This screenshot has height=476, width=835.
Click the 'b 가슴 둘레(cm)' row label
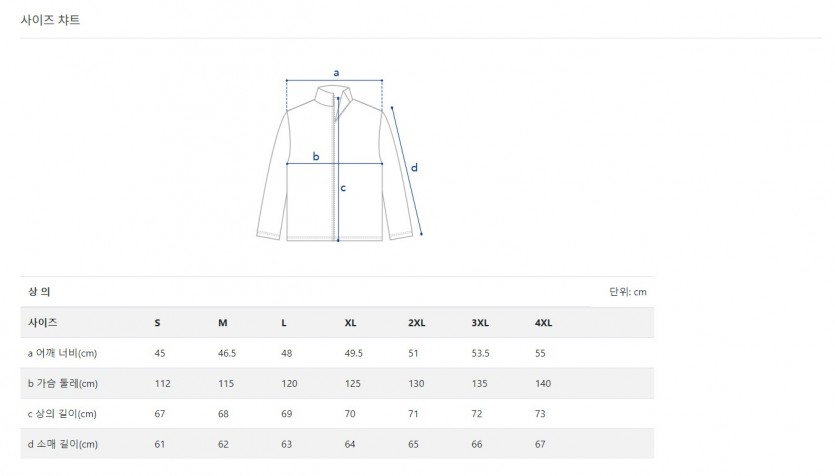coord(62,383)
